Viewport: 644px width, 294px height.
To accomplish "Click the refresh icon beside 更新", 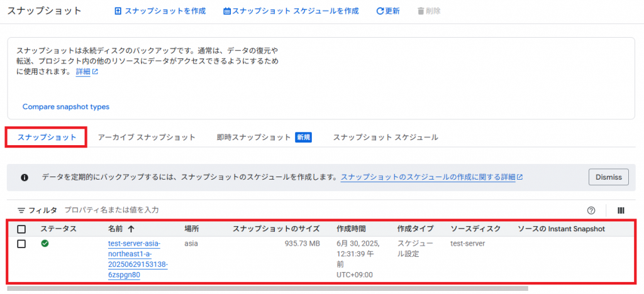I will (x=380, y=11).
